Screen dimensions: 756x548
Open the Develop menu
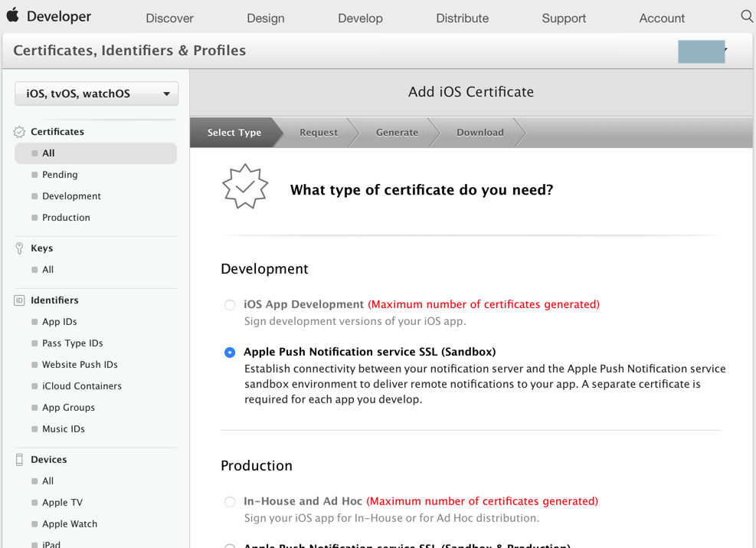click(360, 18)
